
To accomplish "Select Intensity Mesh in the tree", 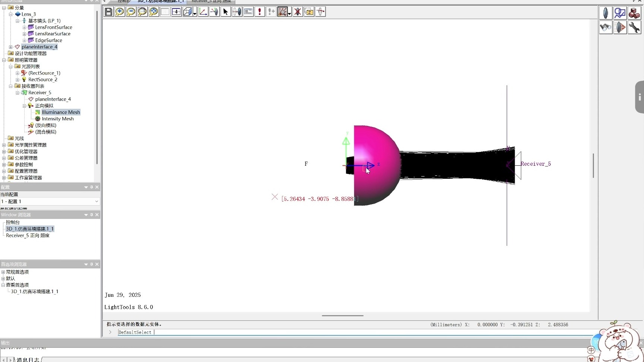I will click(x=58, y=119).
